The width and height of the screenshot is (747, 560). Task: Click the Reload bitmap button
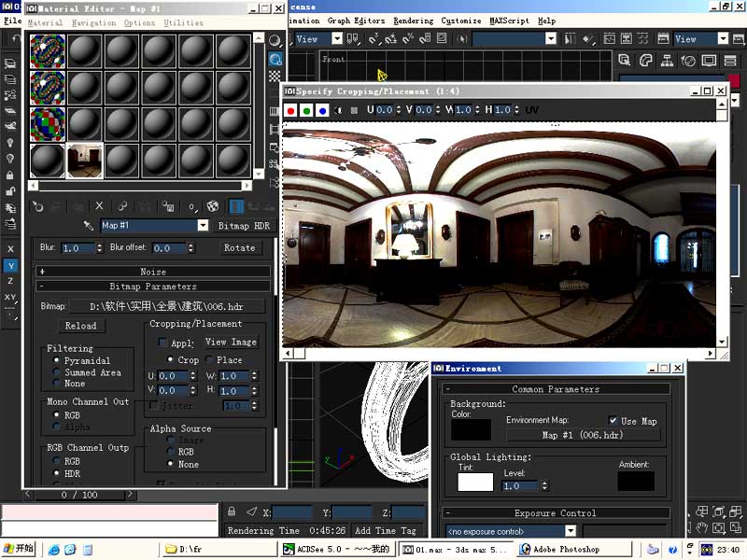click(80, 326)
